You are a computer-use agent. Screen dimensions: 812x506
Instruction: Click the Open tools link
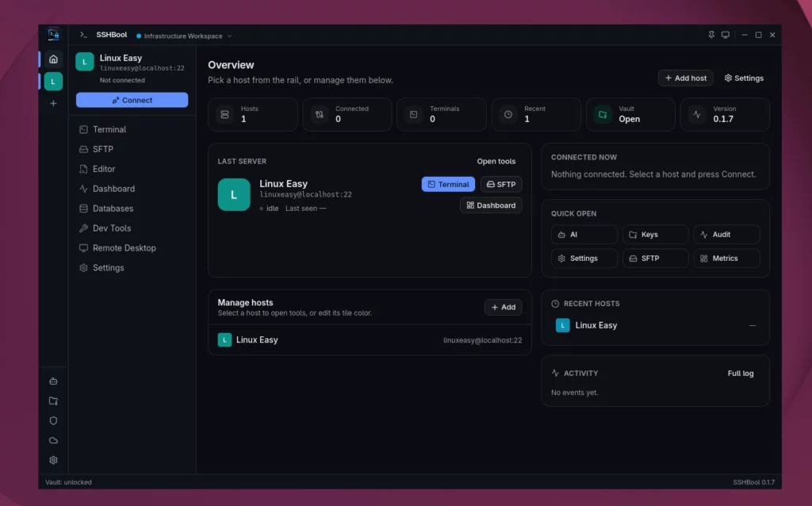[x=496, y=161]
